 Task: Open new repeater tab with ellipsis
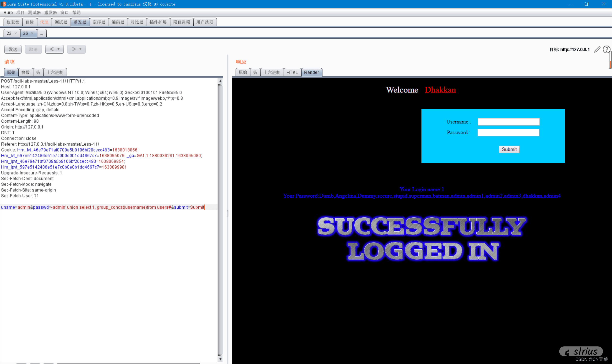point(41,33)
